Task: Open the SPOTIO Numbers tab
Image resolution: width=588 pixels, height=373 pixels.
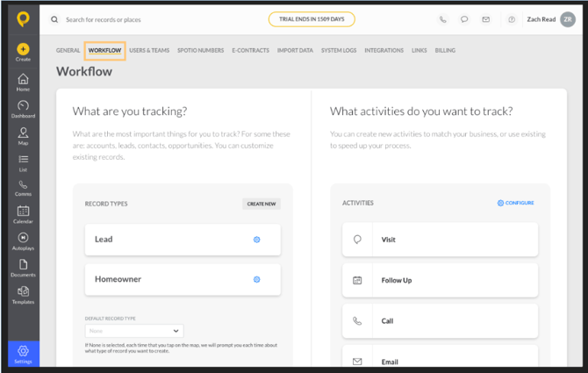Action: coord(201,51)
